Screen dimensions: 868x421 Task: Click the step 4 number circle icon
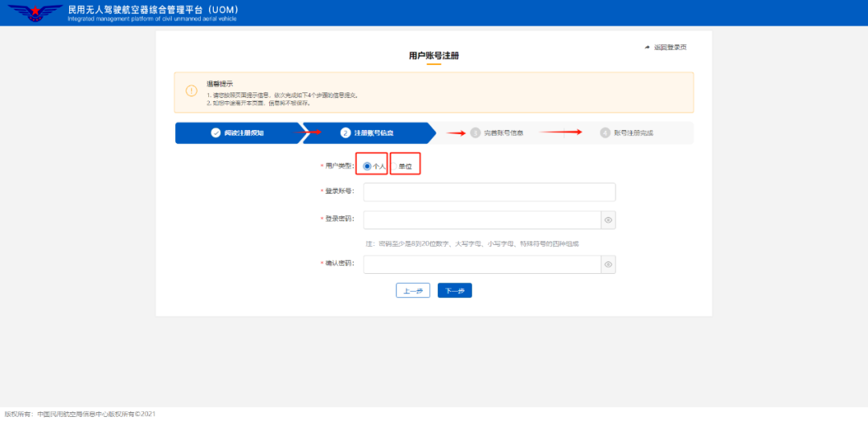605,133
